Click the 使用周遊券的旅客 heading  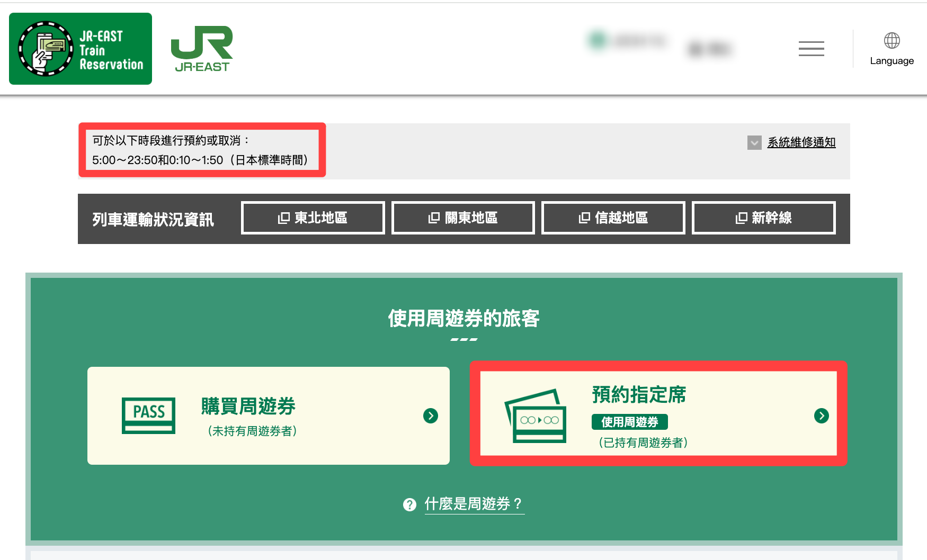463,318
